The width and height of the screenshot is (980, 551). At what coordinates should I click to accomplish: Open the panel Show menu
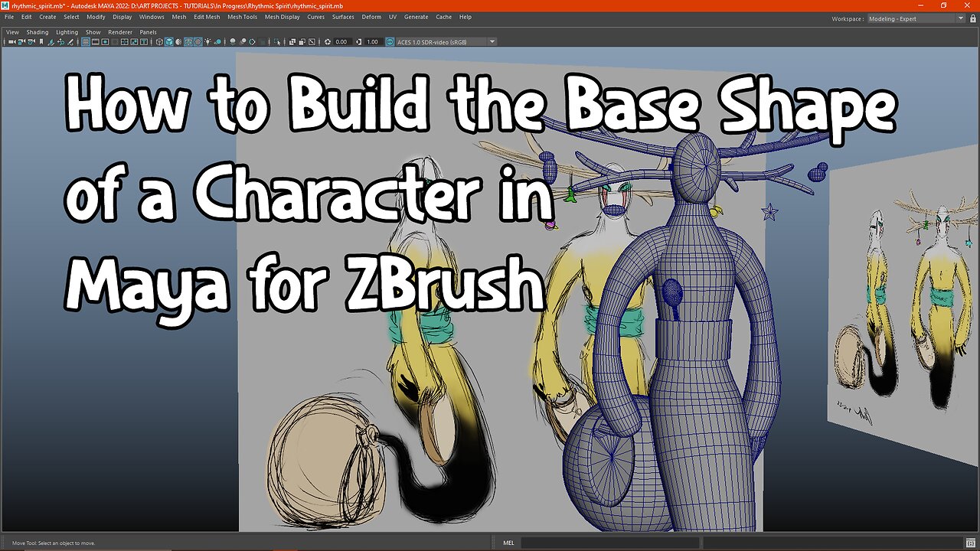pyautogui.click(x=93, y=32)
